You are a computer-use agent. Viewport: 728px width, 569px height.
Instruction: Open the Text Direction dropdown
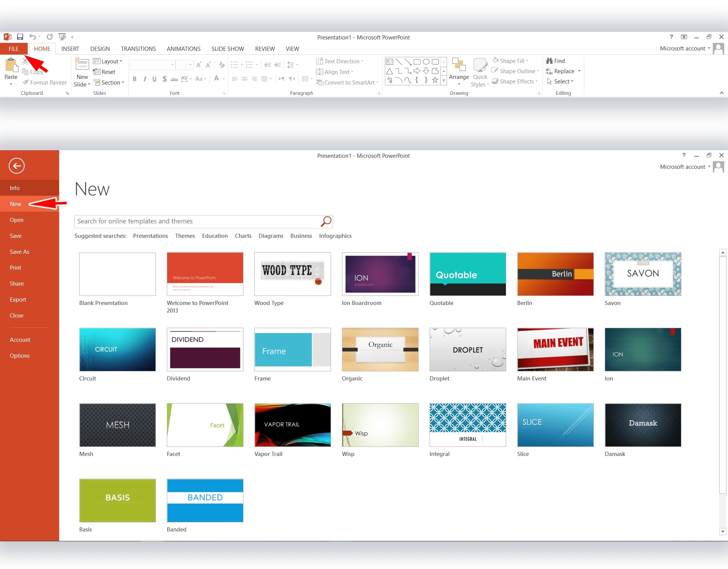[x=340, y=61]
